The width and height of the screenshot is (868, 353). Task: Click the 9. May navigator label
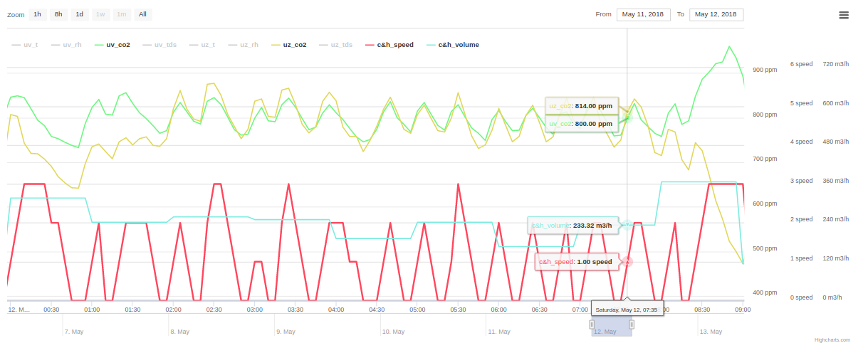click(x=286, y=332)
